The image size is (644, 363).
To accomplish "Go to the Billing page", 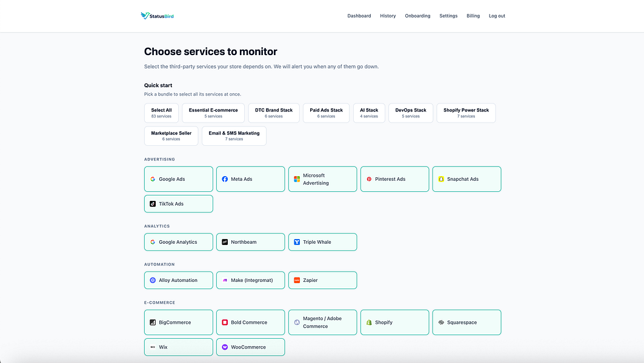I will [x=473, y=16].
